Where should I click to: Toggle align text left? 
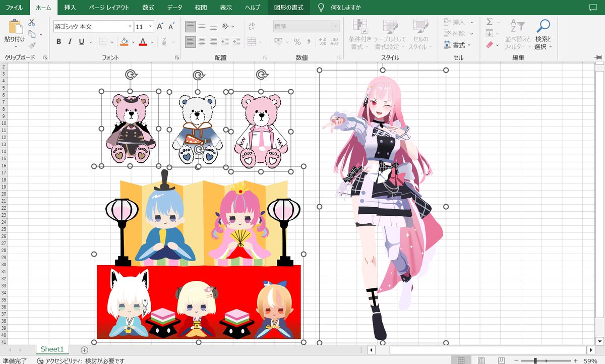pyautogui.click(x=190, y=42)
